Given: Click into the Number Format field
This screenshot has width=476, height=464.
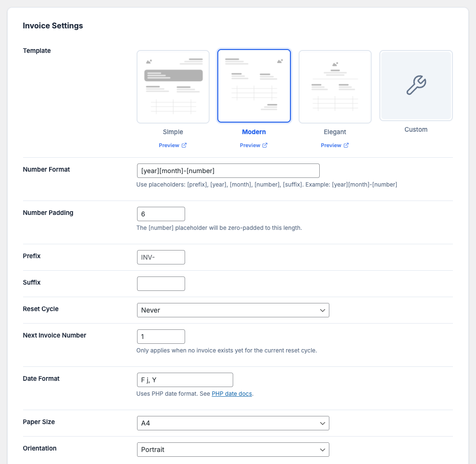Looking at the screenshot, I should 228,171.
